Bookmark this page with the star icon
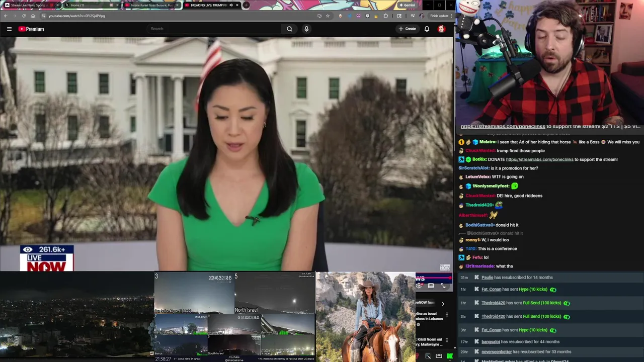The height and width of the screenshot is (362, 644). [328, 16]
